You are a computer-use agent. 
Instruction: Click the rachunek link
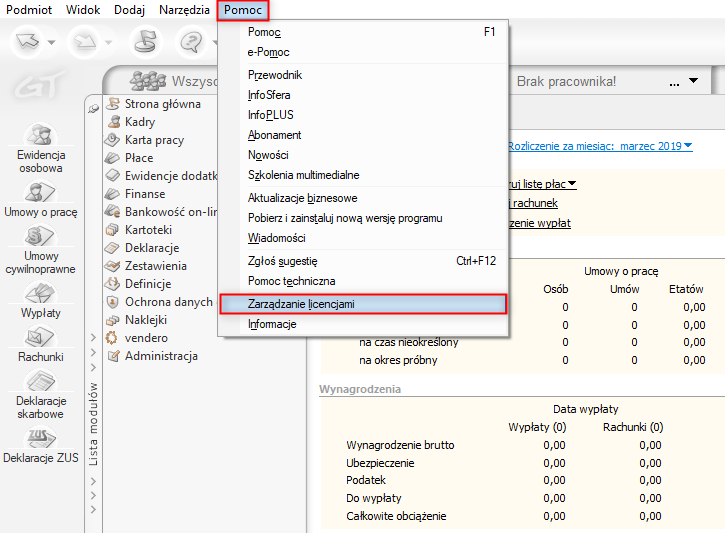coord(534,203)
